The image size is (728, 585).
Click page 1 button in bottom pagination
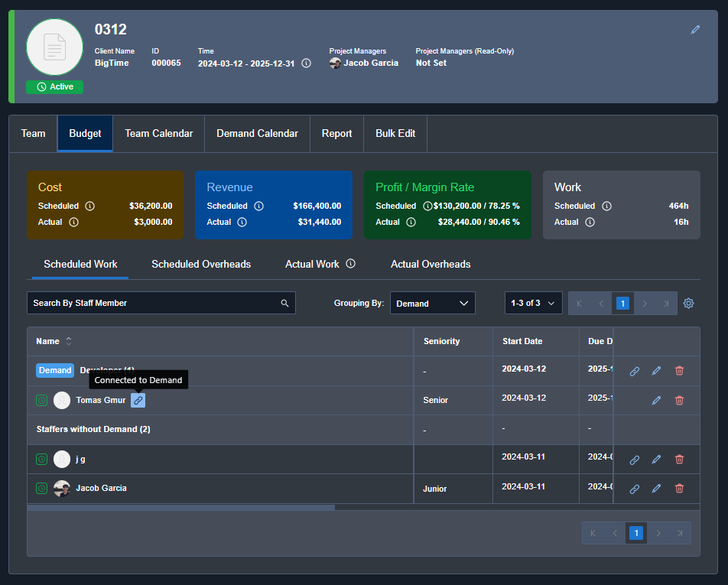click(x=636, y=533)
